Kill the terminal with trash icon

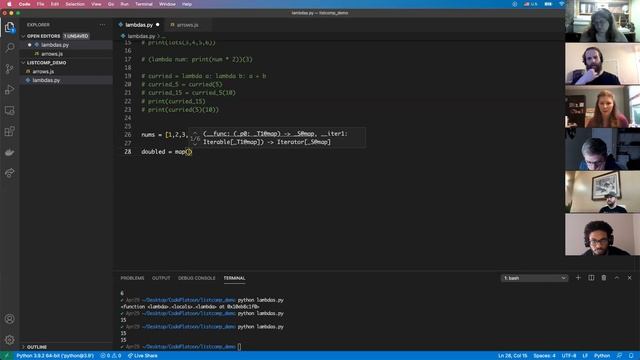pyautogui.click(x=604, y=278)
